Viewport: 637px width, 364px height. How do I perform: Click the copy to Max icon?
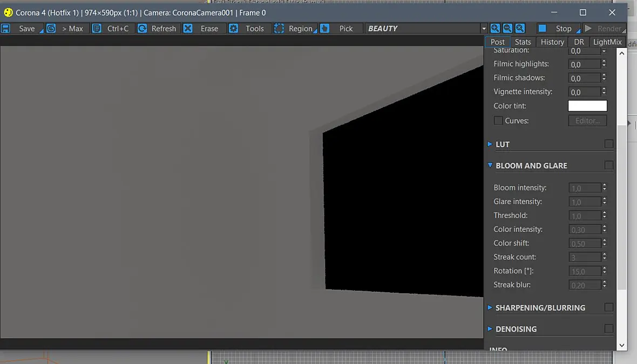pyautogui.click(x=51, y=29)
